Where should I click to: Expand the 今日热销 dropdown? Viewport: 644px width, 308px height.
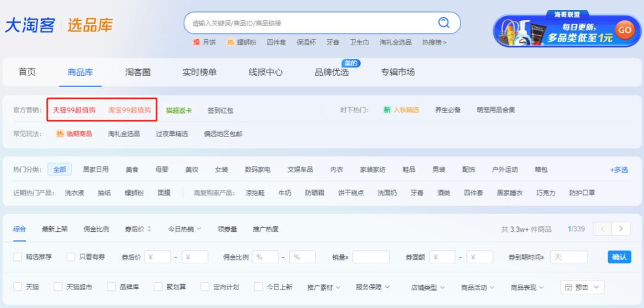click(x=185, y=229)
